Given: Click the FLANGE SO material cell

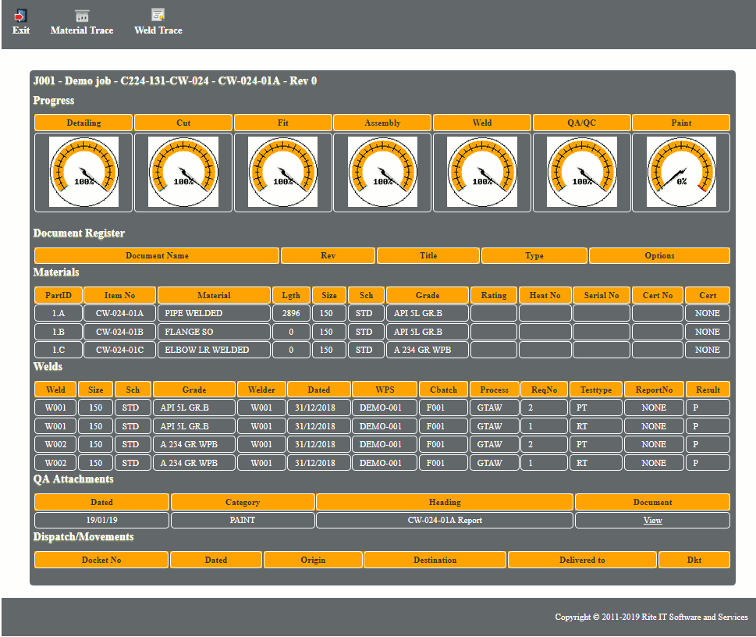Looking at the screenshot, I should 214,332.
